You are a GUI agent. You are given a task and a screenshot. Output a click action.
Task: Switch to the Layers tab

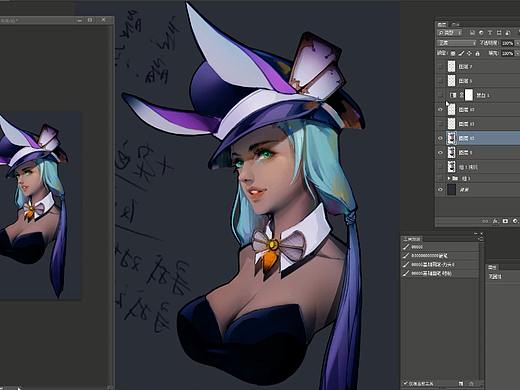[442, 25]
